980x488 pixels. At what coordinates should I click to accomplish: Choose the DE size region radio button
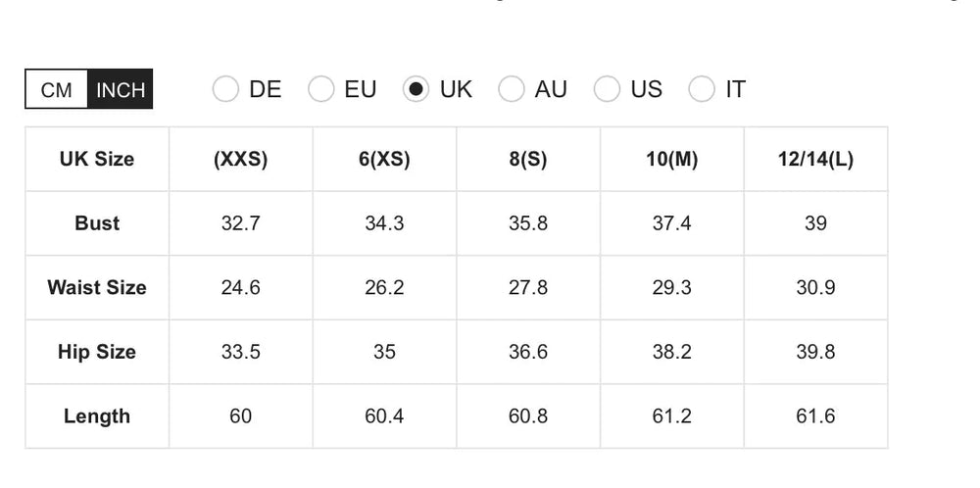[x=225, y=89]
